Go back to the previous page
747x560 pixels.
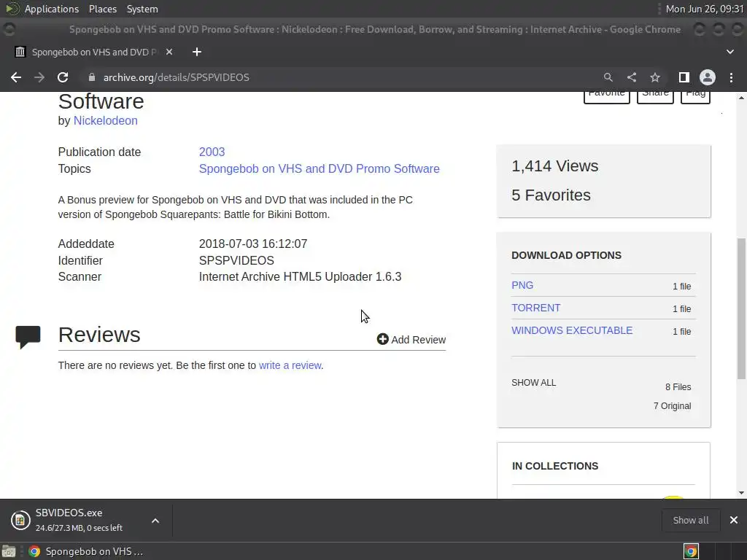16,77
